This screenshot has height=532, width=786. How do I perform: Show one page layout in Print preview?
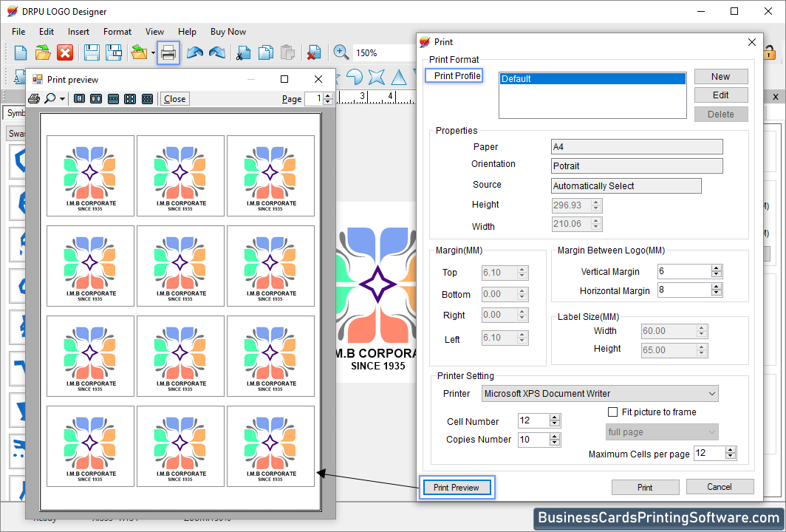79,99
